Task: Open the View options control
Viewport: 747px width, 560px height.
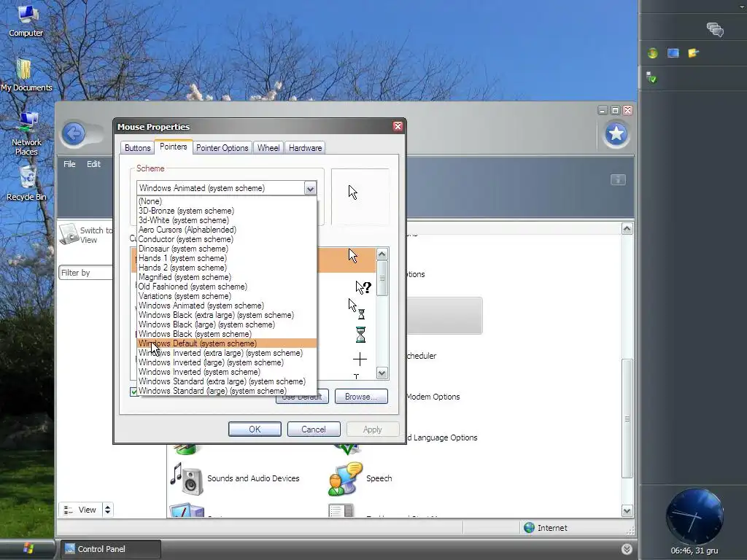Action: [x=80, y=510]
